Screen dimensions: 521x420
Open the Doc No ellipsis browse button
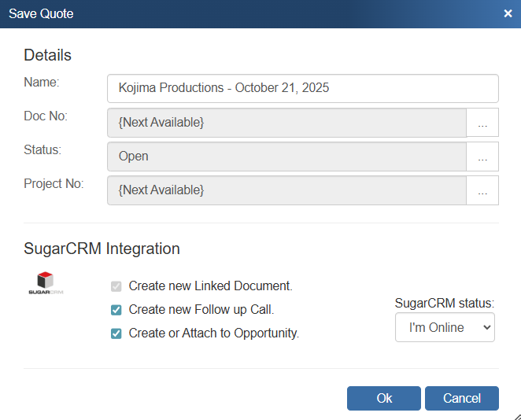[482, 123]
